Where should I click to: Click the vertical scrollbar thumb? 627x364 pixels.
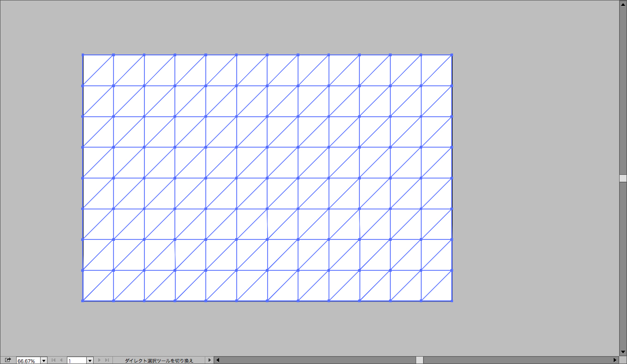[623, 178]
